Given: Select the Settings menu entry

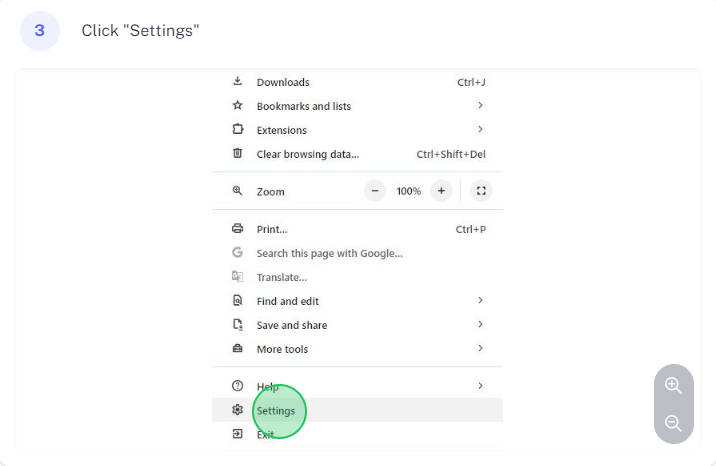Looking at the screenshot, I should click(x=357, y=410).
